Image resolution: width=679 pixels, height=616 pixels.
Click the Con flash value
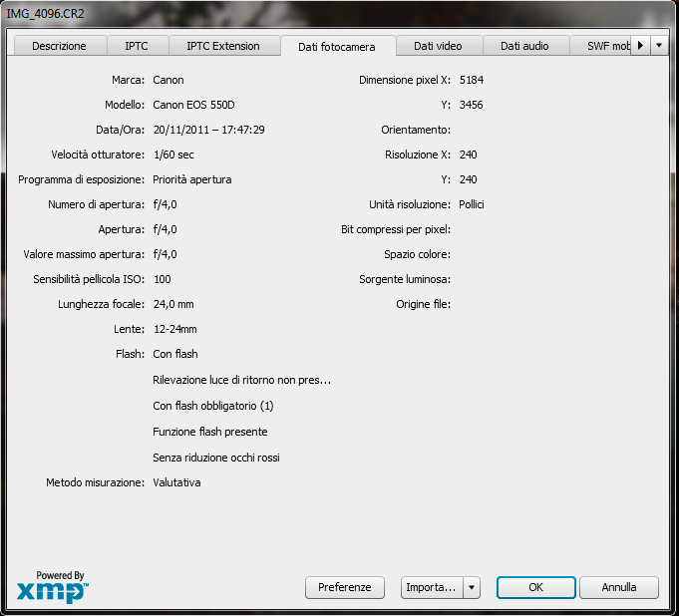coord(175,354)
